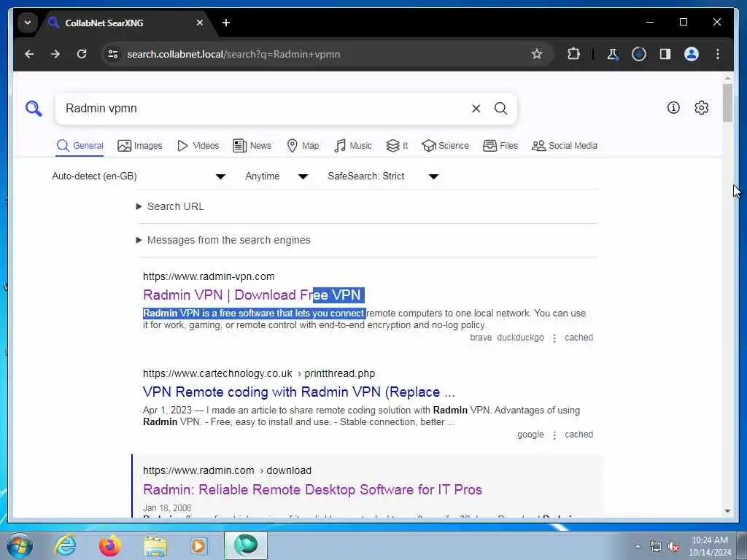747x560 pixels.
Task: Switch to the Social Media tab
Action: tap(564, 146)
